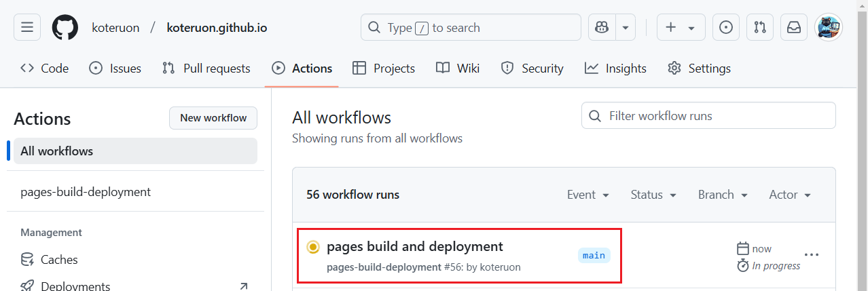Open the Status filter dropdown
Screen dimensions: 868x291
pos(653,195)
